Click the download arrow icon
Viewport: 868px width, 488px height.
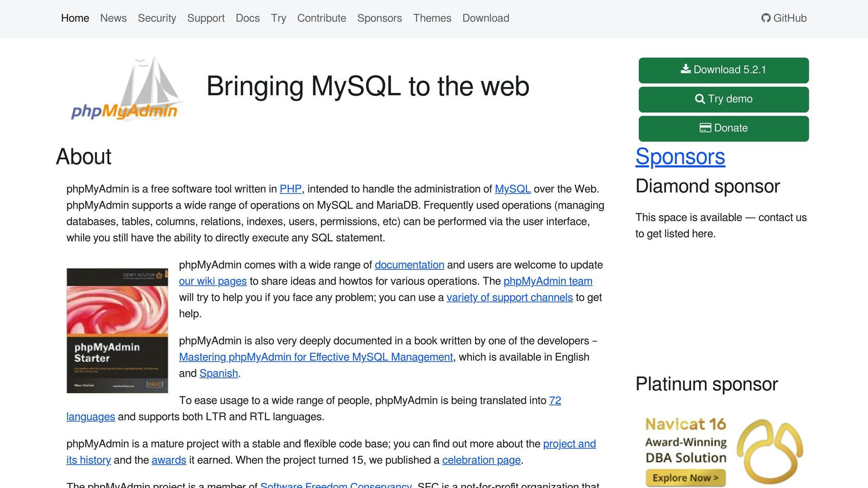point(685,69)
